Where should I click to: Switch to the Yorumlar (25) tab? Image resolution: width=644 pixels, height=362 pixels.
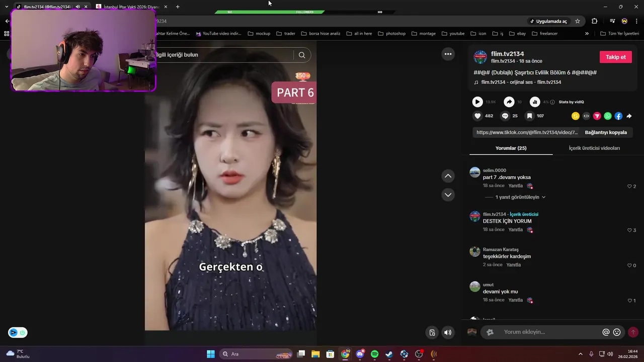511,148
